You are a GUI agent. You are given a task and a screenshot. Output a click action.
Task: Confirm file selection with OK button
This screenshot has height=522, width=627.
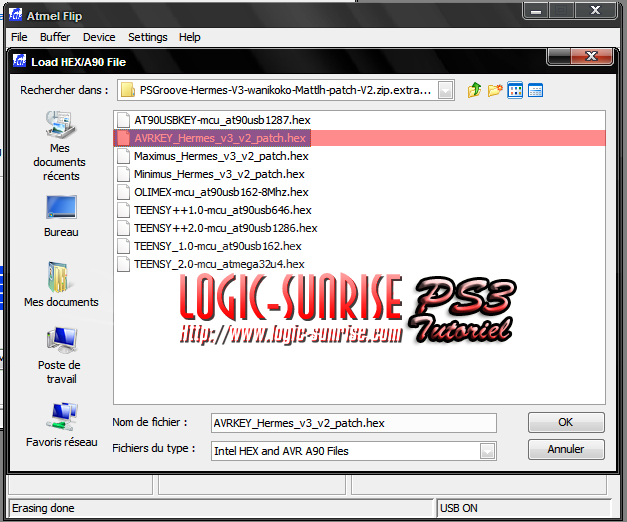pyautogui.click(x=566, y=422)
